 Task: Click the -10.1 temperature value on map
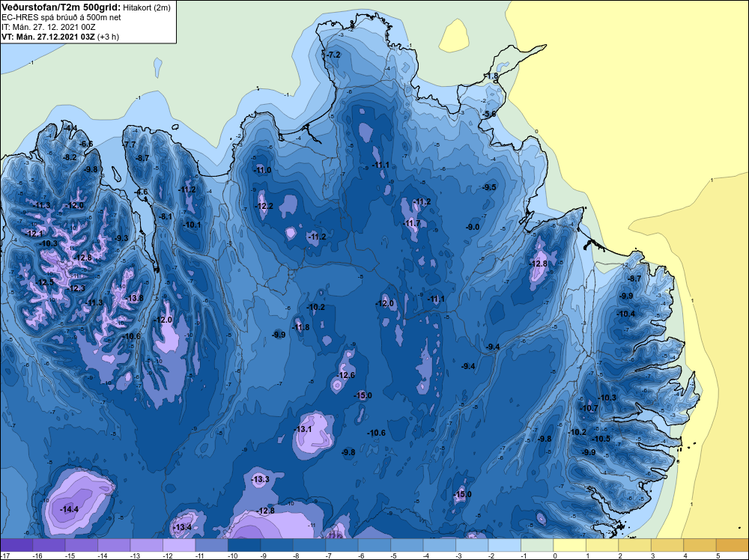(192, 225)
